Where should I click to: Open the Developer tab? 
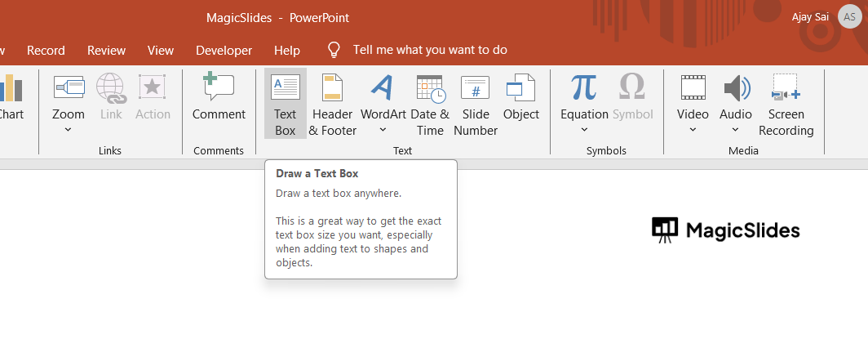click(224, 50)
